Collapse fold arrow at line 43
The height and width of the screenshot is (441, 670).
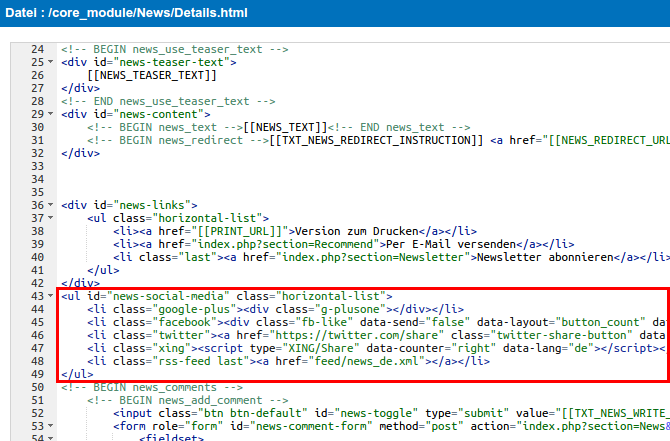(50, 296)
